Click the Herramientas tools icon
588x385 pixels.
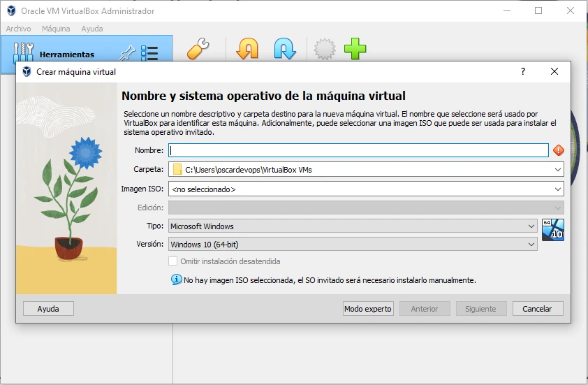pos(23,52)
